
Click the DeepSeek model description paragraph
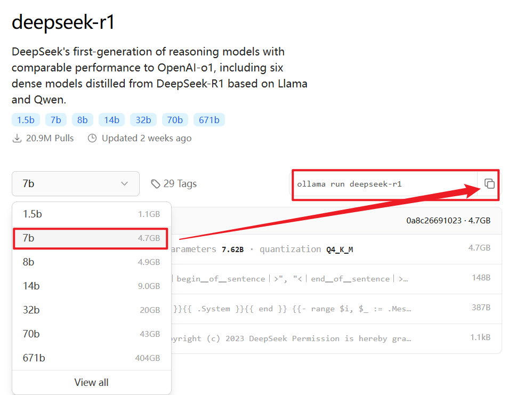[x=159, y=76]
